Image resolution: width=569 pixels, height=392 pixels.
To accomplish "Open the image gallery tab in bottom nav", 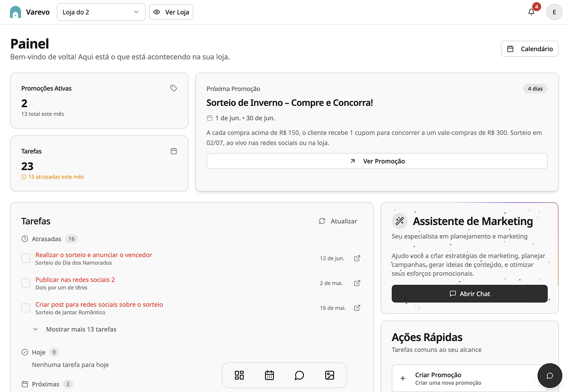I will click(x=330, y=375).
